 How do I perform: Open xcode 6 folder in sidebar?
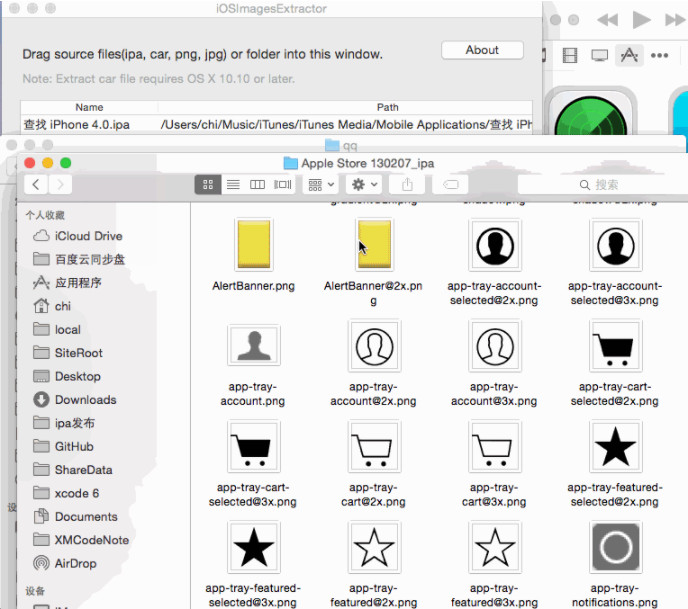pos(66,493)
